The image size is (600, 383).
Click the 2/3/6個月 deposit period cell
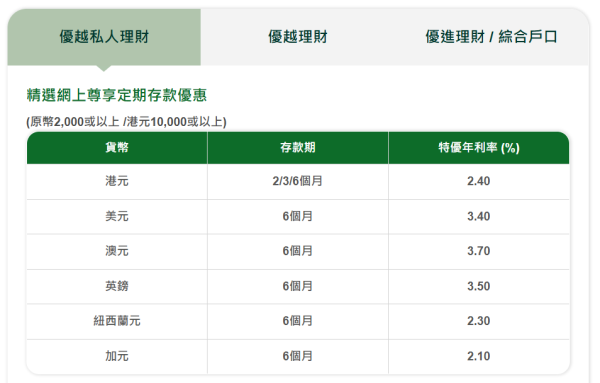tap(298, 181)
